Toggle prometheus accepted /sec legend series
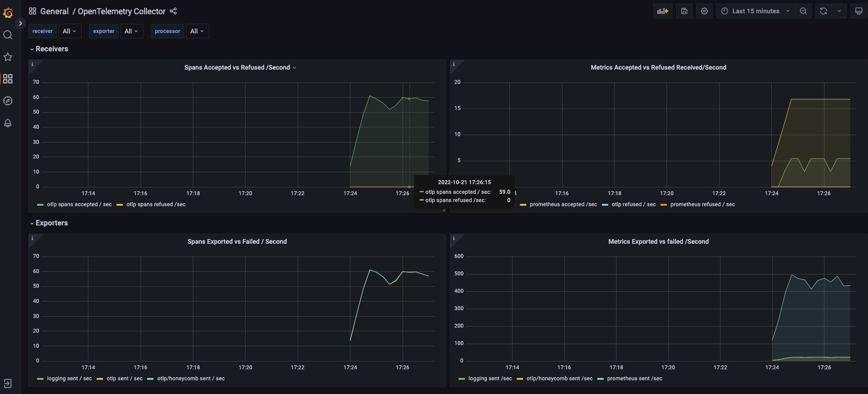Viewport: 868px width, 394px height. click(x=563, y=204)
